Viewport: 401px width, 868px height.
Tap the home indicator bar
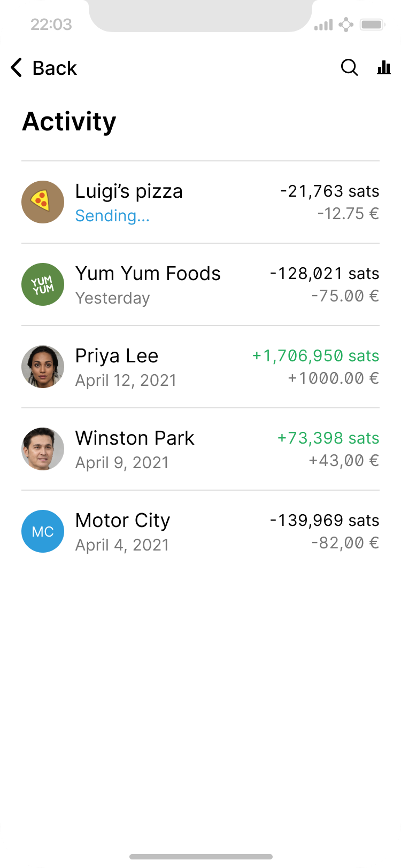coord(200,857)
